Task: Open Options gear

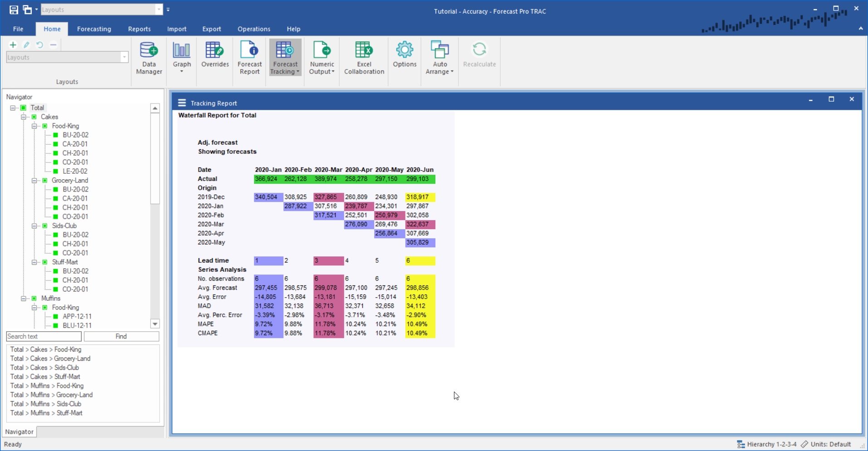Action: (405, 55)
